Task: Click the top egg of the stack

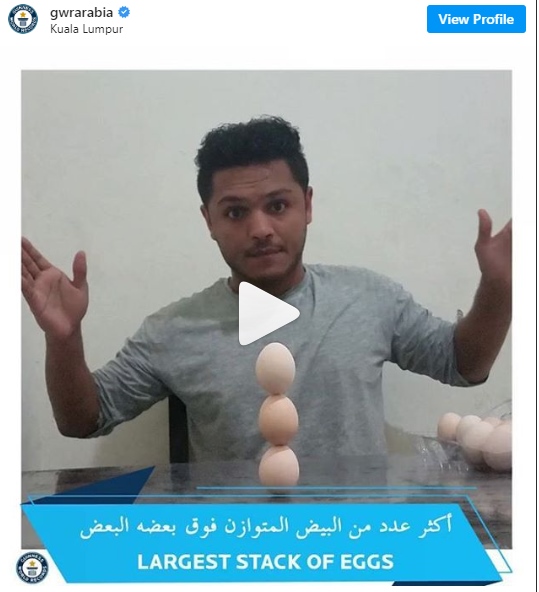Action: [275, 368]
